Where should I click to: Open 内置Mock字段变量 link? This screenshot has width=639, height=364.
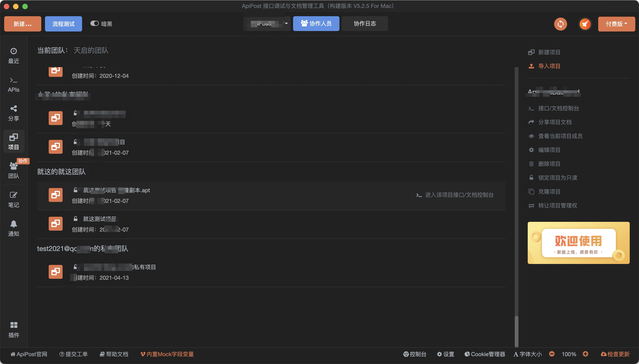coord(167,354)
